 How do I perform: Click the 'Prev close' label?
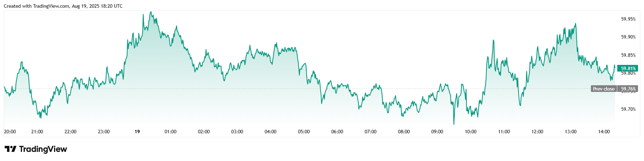click(604, 89)
